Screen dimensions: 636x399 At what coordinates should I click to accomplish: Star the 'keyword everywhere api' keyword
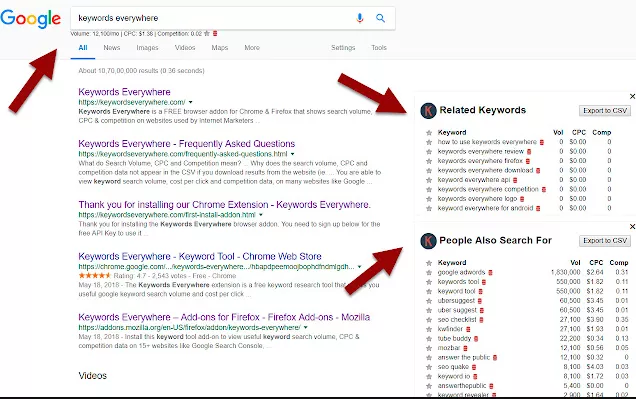tap(429, 180)
